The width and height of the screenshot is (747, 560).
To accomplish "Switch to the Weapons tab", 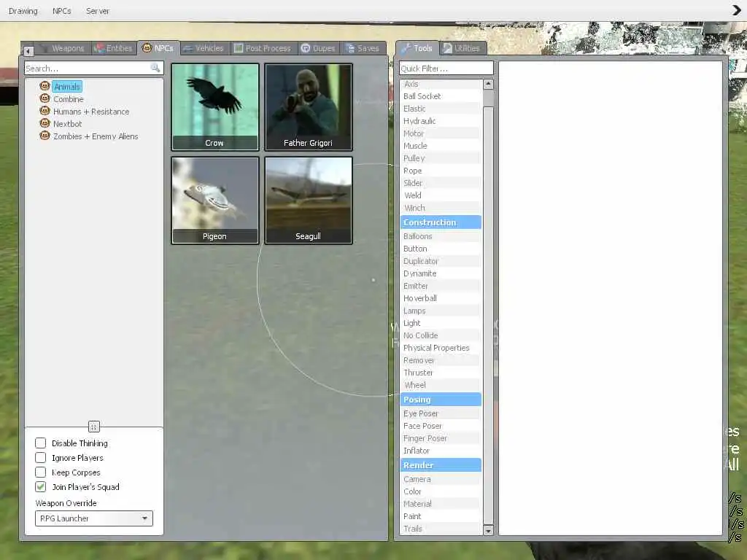I will coord(63,48).
